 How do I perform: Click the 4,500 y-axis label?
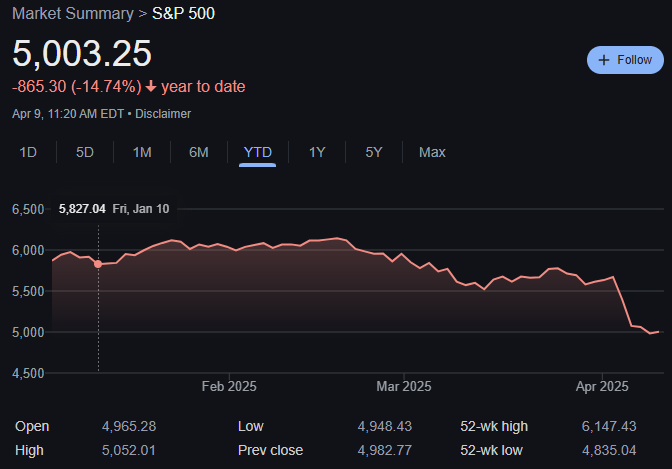(28, 373)
